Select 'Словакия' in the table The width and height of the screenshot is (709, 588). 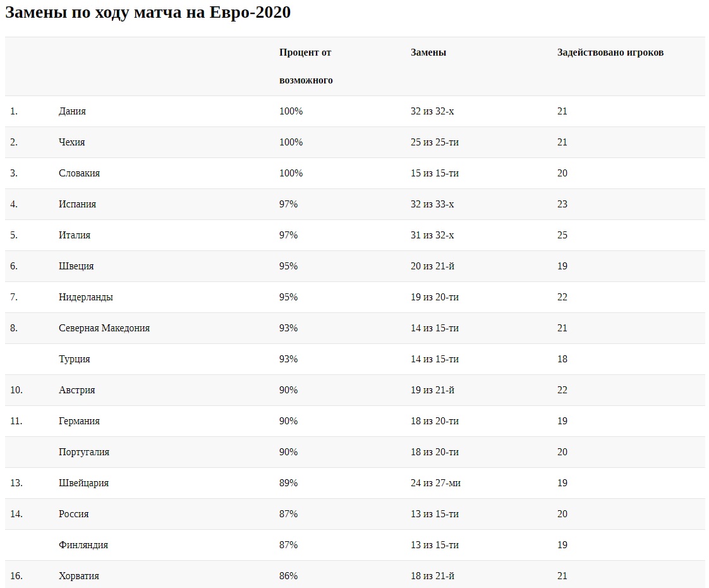(x=79, y=173)
